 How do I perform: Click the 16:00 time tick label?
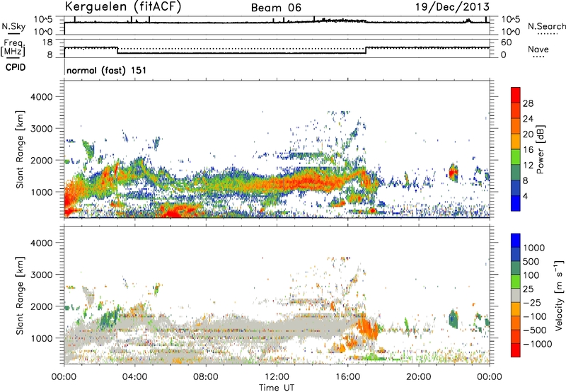point(347,377)
